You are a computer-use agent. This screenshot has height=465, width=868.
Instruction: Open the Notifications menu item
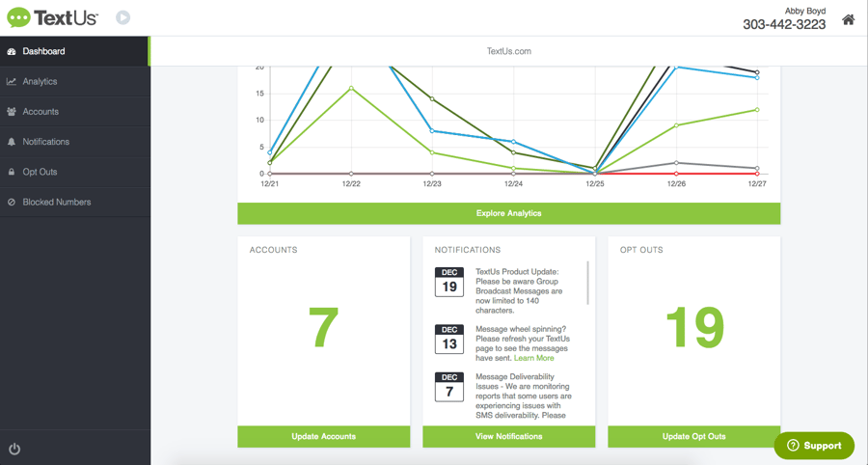(x=74, y=142)
